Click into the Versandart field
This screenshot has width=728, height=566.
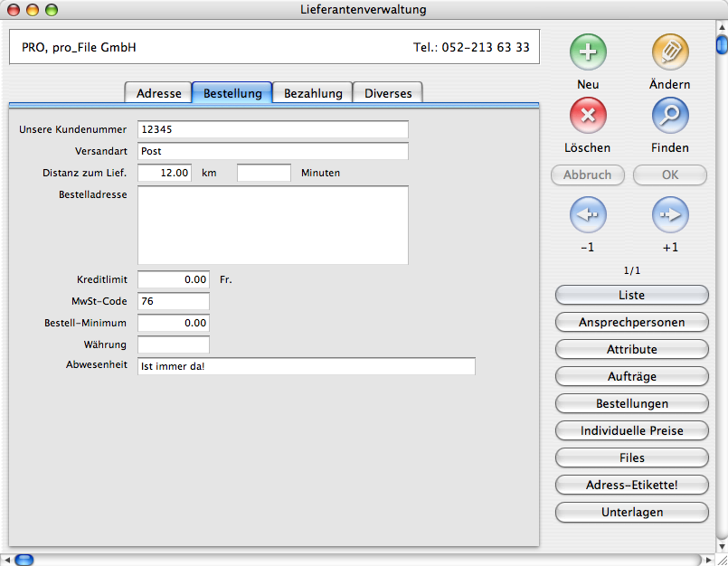pos(272,151)
